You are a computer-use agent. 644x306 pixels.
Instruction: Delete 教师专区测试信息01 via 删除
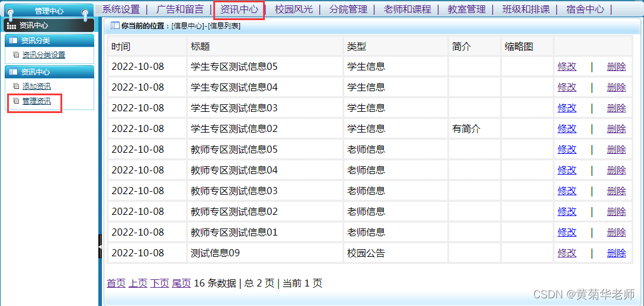click(x=617, y=233)
